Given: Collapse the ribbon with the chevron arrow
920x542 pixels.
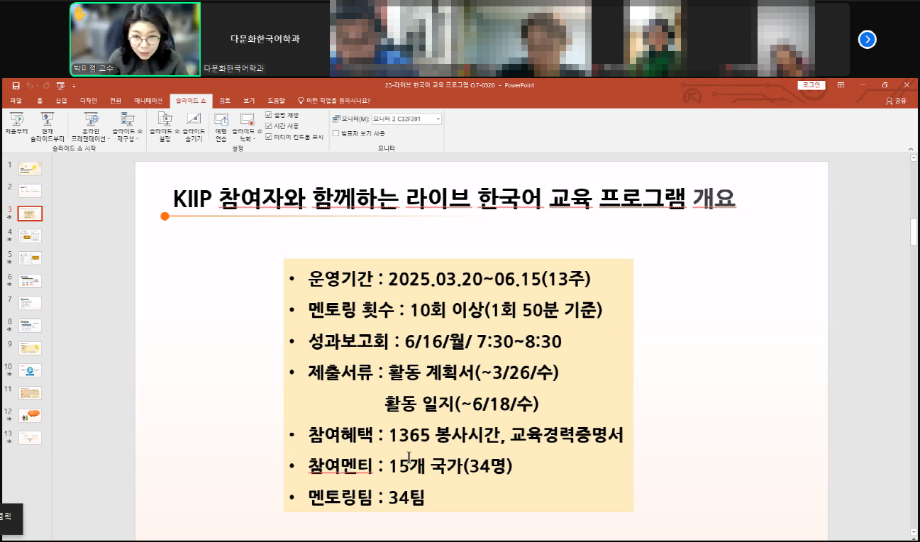Looking at the screenshot, I should pyautogui.click(x=910, y=148).
